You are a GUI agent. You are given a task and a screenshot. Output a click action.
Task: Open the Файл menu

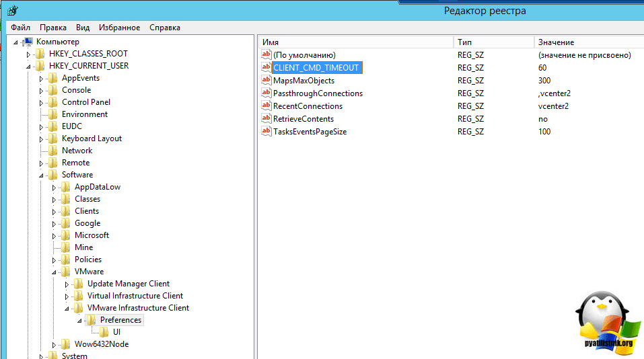coord(21,28)
